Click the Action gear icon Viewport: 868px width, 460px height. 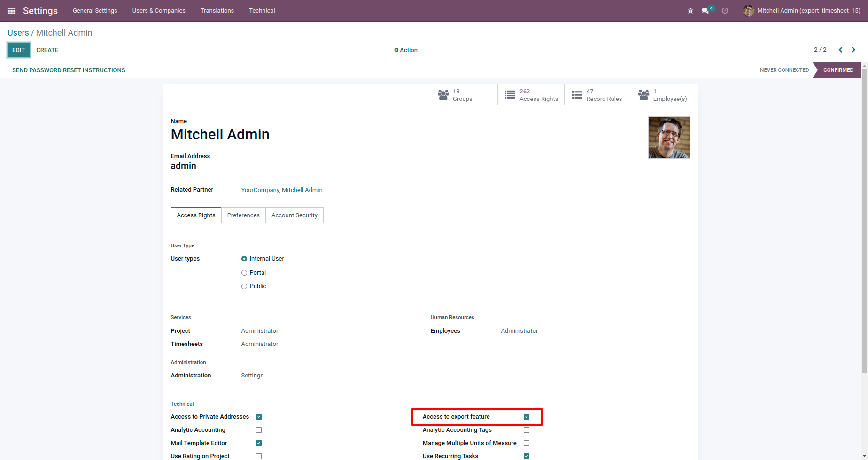coord(396,50)
